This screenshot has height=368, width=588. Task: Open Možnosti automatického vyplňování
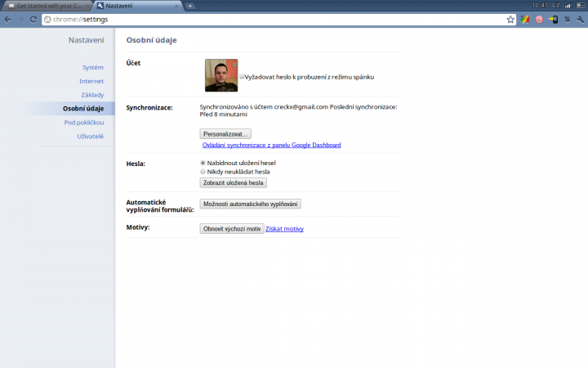tap(250, 204)
